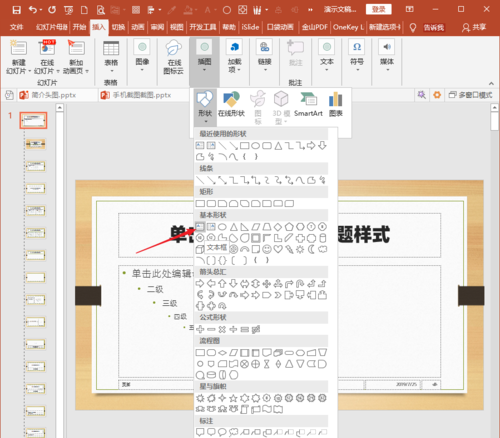Screen dimensions: 500x438
Task: Open the quick access toolbar overflow
Action: pyautogui.click(x=310, y=10)
